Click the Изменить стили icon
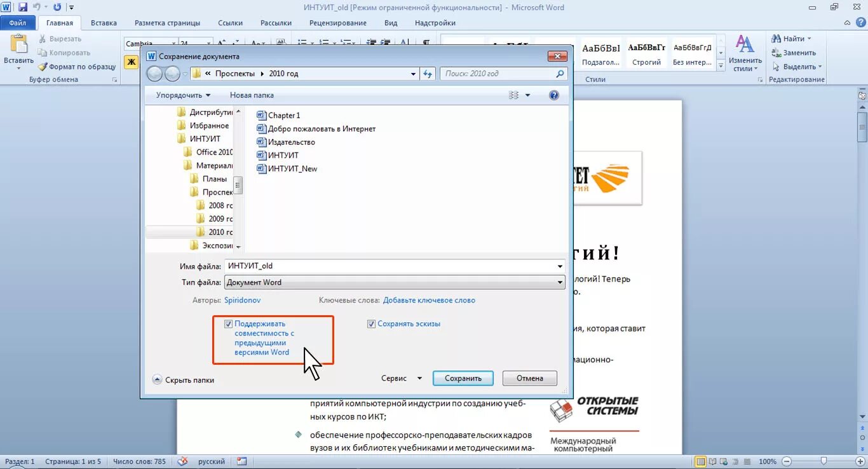Screen dimensions: 868x469 point(745,44)
